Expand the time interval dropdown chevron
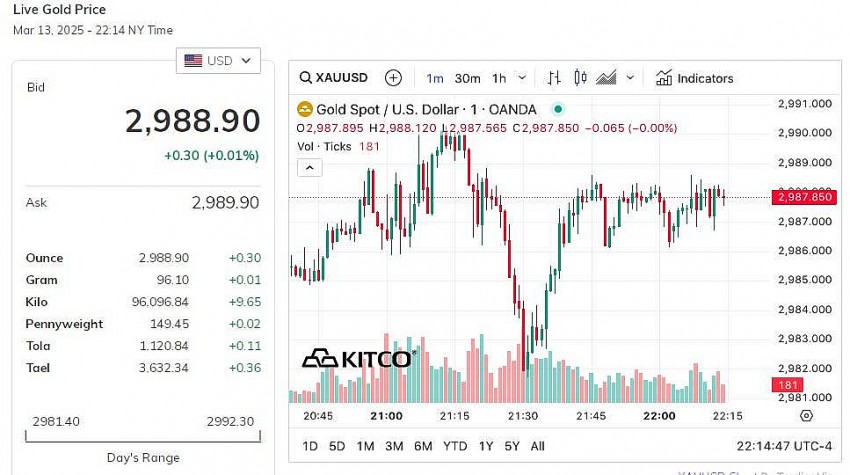Screen dimensions: 850x475 coord(523,78)
